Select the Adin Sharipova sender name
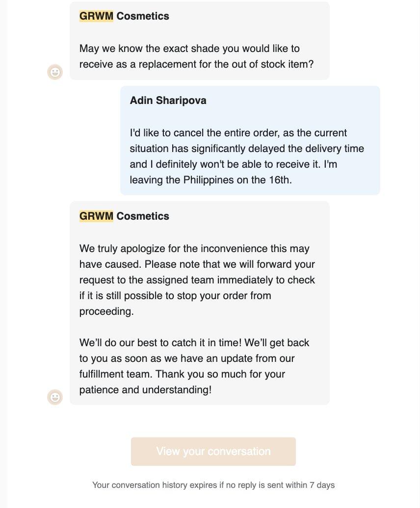Screen dimensions: 420x508 pos(168,100)
